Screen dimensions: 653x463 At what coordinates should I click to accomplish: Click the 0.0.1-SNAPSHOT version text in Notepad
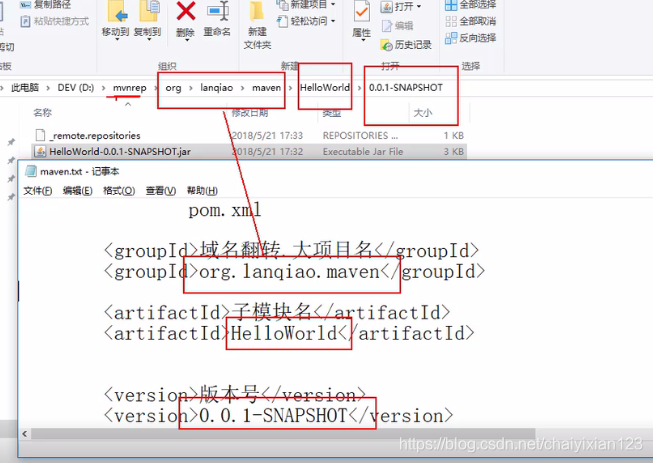pos(273,416)
